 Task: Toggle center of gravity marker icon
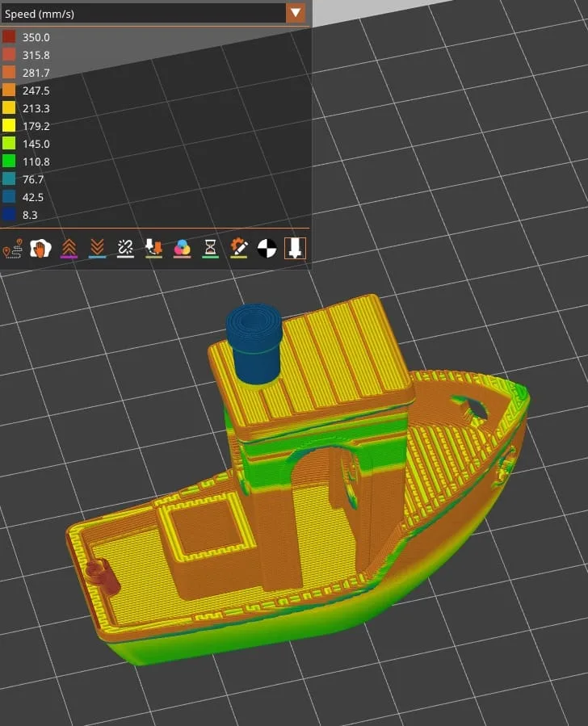point(267,249)
